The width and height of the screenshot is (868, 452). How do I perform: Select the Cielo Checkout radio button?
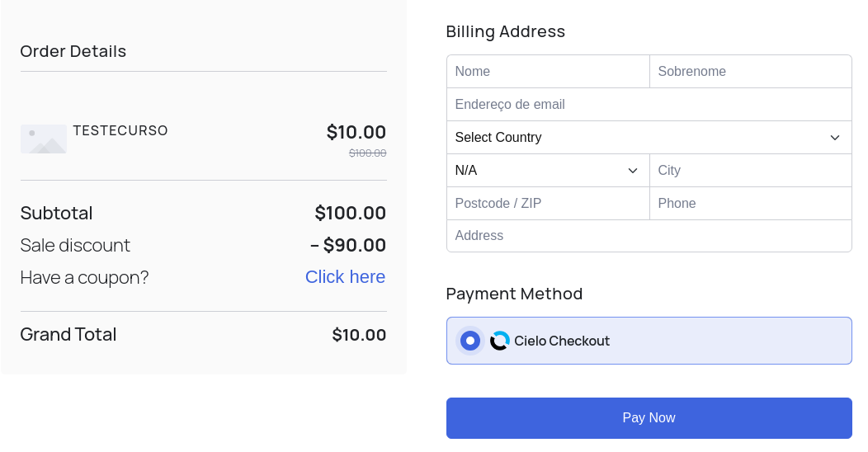point(470,341)
